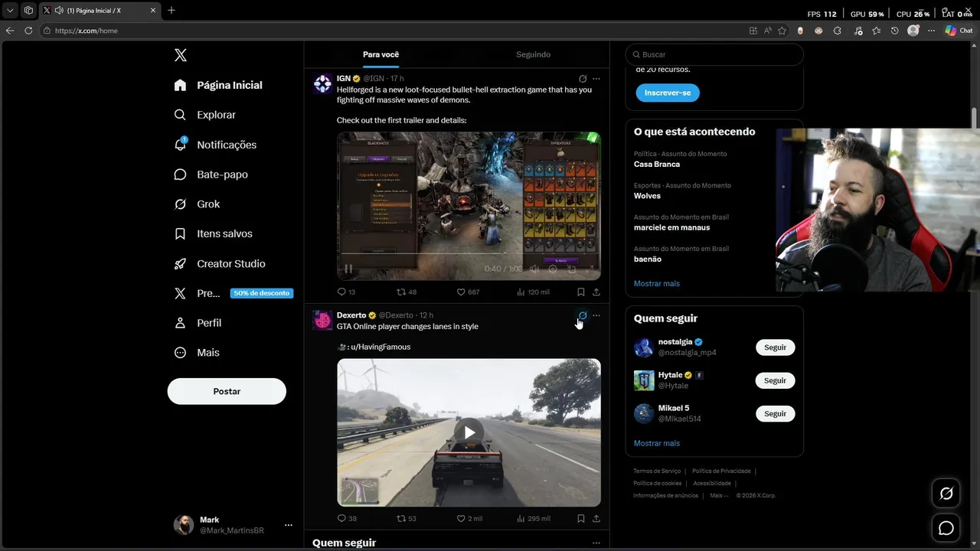Click Mostrar mais under Quem seguir sidebar
The height and width of the screenshot is (551, 980).
(x=657, y=443)
